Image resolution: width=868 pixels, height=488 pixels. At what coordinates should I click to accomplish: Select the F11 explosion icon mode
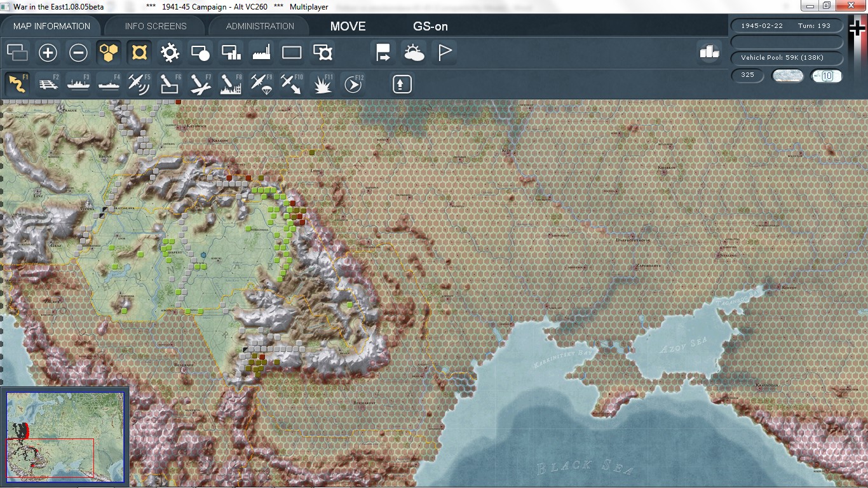point(323,84)
